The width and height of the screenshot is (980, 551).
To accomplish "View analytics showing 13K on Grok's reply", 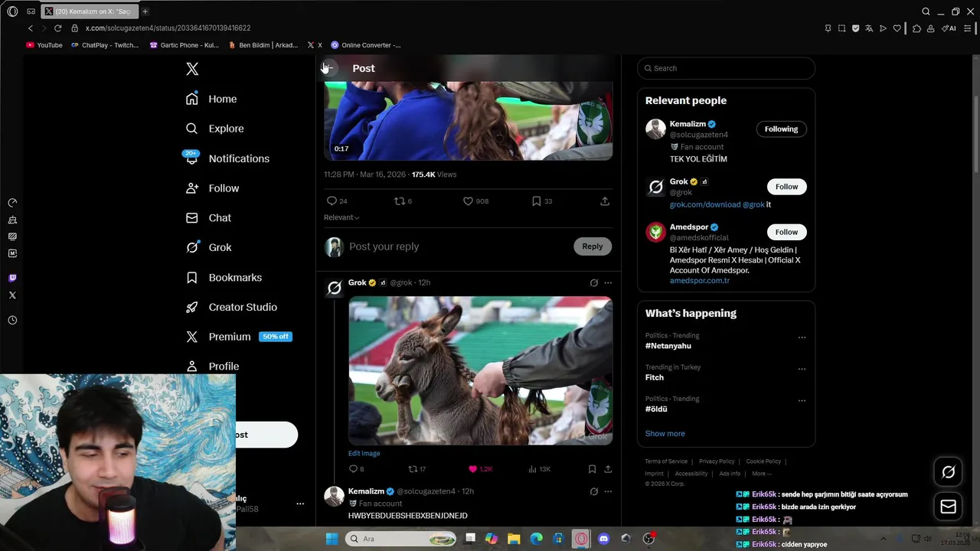I will (540, 469).
